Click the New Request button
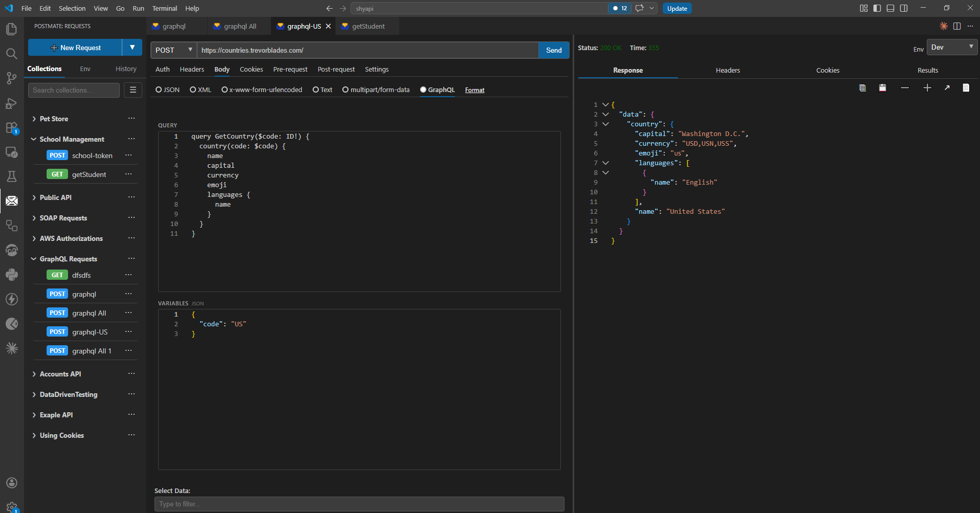 coord(75,48)
